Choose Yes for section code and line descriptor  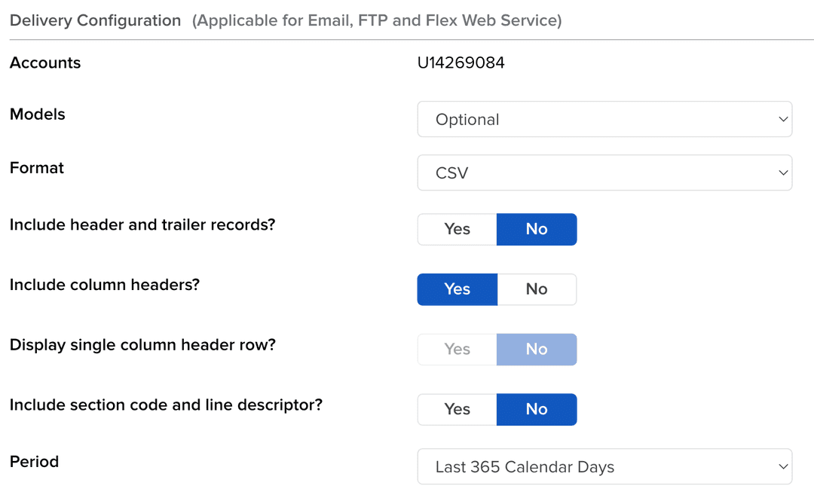pyautogui.click(x=457, y=409)
